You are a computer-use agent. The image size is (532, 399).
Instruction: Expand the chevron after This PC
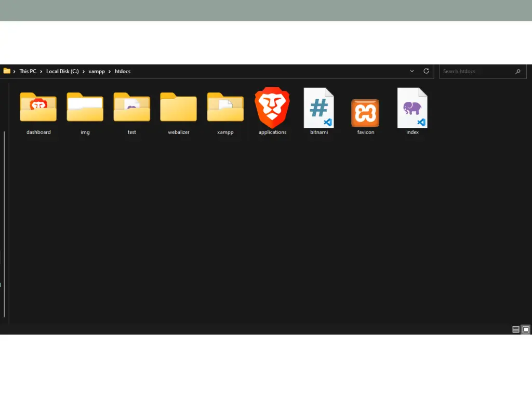pos(41,71)
